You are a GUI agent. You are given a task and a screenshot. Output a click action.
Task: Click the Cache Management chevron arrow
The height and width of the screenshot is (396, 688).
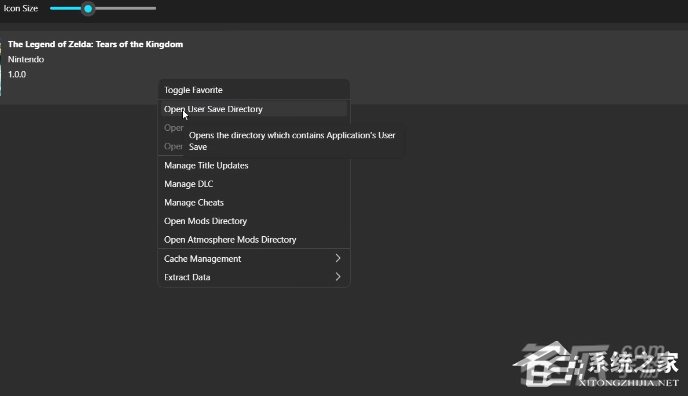(x=338, y=258)
